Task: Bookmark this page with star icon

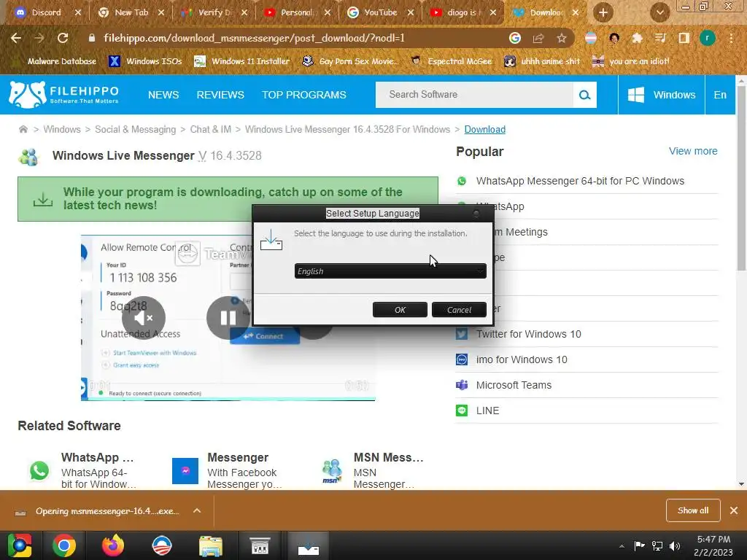Action: (562, 38)
